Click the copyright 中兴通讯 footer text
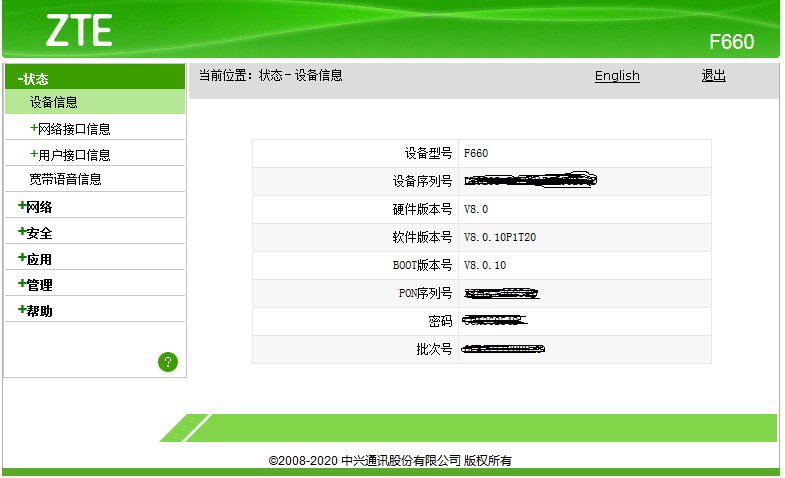 click(x=390, y=460)
